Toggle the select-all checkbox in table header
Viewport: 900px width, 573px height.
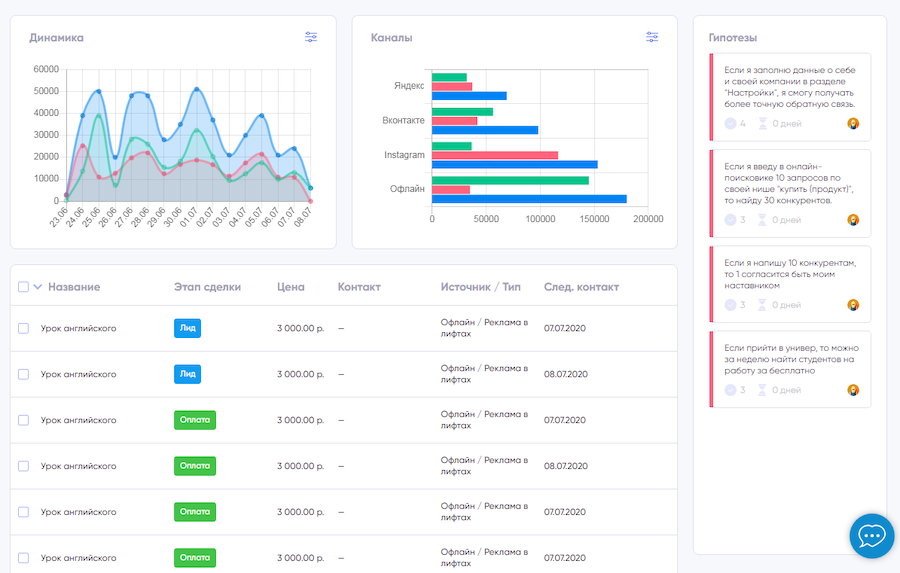pos(23,287)
